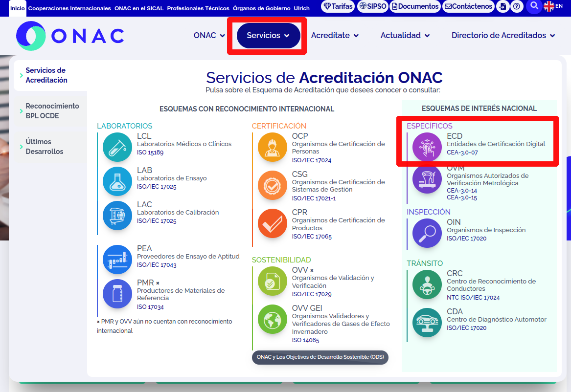Switch to the Últimos Desarrollos side tab
Viewport: 571px width, 392px height.
(x=50, y=147)
